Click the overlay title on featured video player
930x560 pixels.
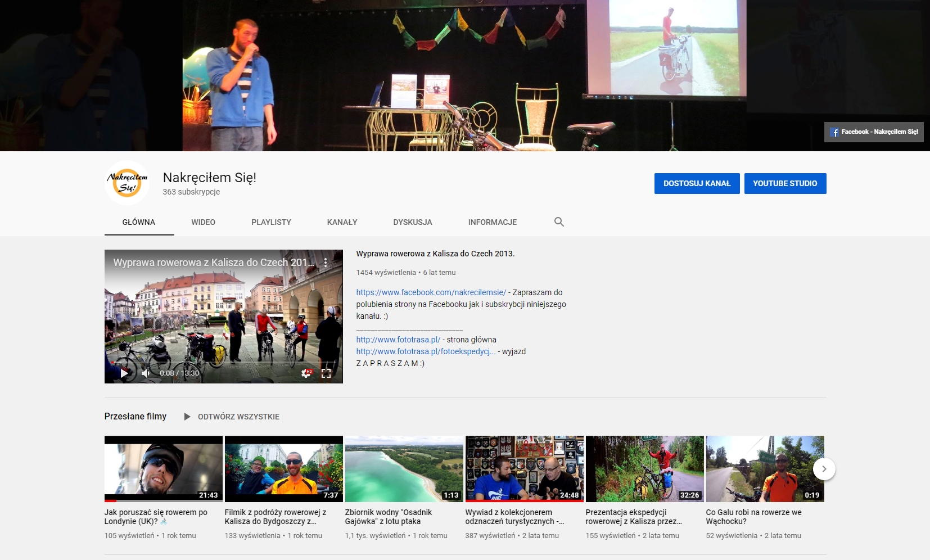(x=214, y=263)
